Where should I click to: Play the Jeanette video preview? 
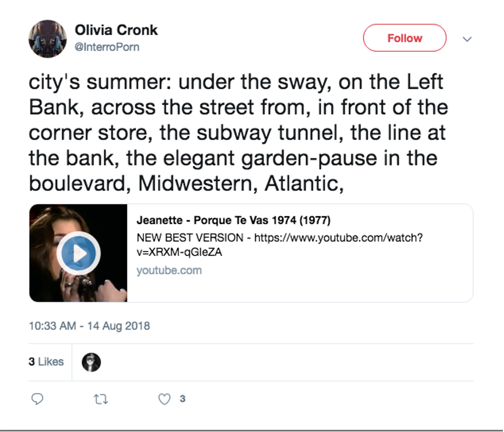78,253
